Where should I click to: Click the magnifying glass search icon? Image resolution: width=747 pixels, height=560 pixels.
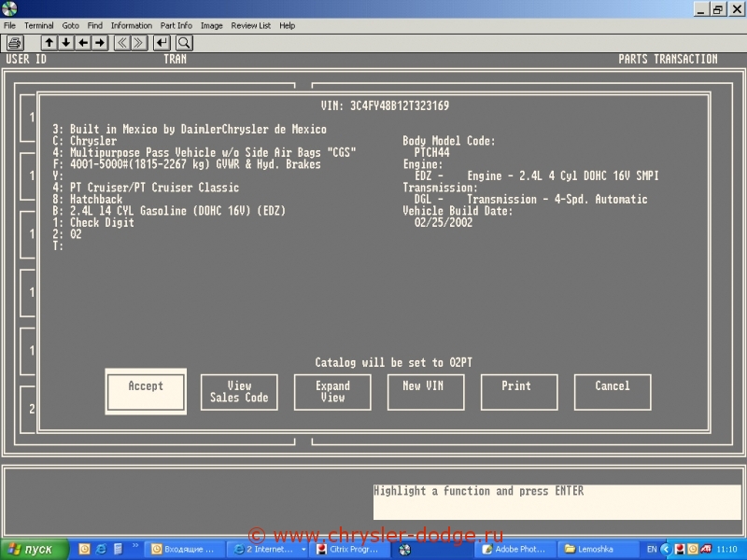(184, 43)
